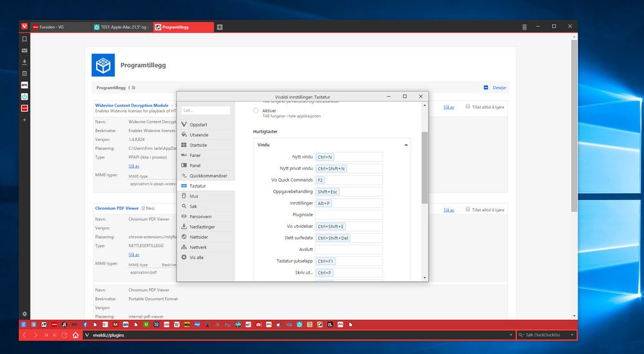Image resolution: width=644 pixels, height=354 pixels.
Task: Open browser settings gear in sidebar
Action: coord(24,313)
